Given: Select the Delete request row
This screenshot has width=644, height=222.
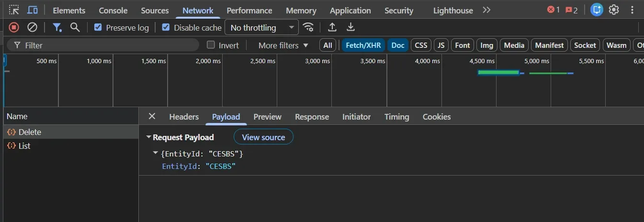Looking at the screenshot, I should tap(71, 132).
